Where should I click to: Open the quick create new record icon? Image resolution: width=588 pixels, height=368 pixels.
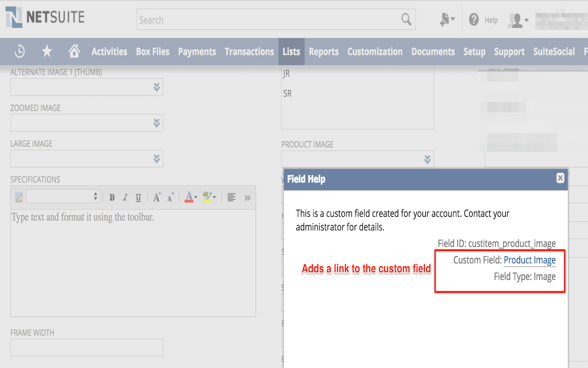(x=445, y=20)
